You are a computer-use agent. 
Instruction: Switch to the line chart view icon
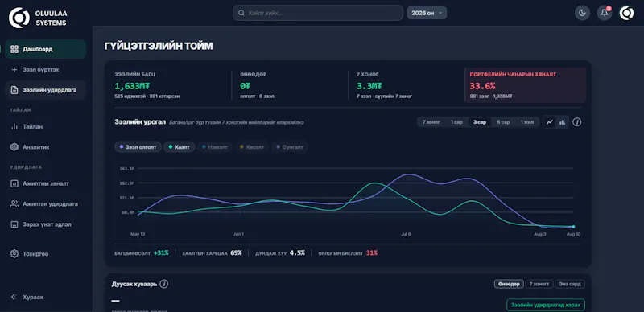pyautogui.click(x=550, y=122)
